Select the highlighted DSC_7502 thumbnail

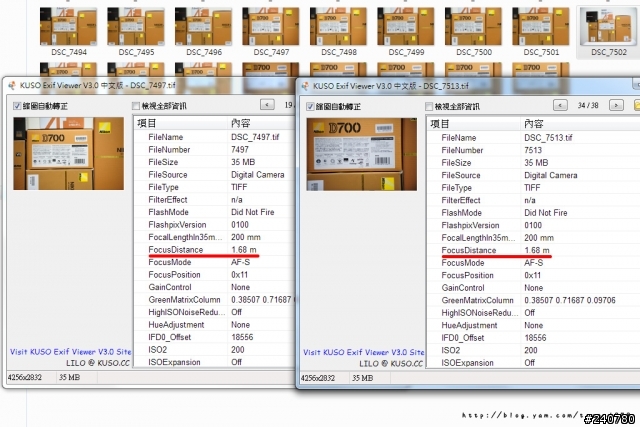(608, 27)
